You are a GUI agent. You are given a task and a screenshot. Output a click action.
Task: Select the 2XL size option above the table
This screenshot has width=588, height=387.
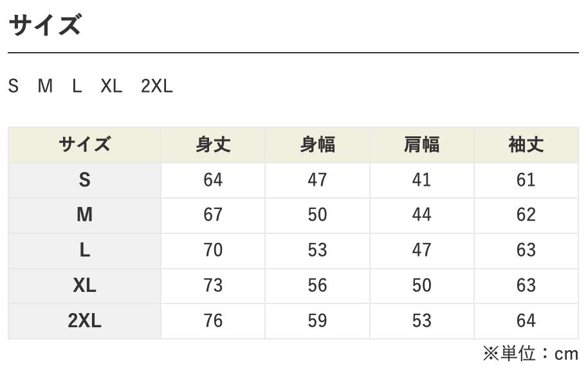coord(157,86)
